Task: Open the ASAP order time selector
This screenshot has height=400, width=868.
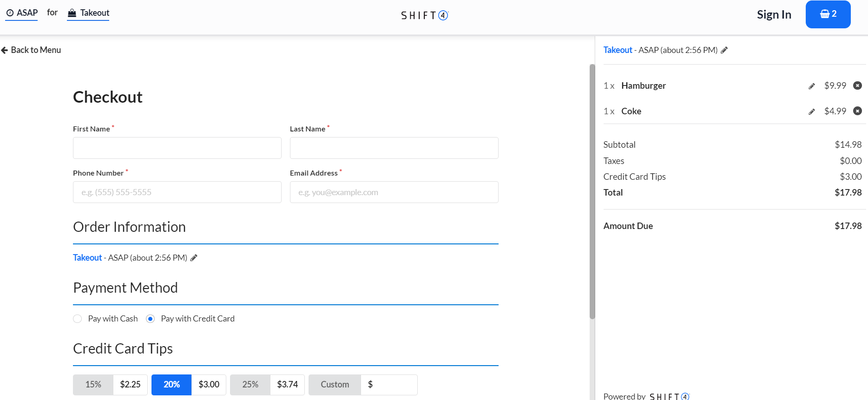Action: pos(22,13)
